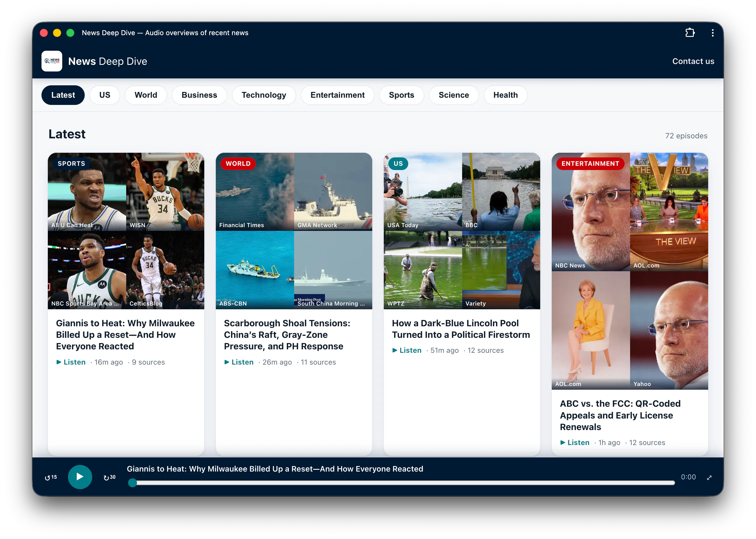Open the Technology category tab

point(264,95)
